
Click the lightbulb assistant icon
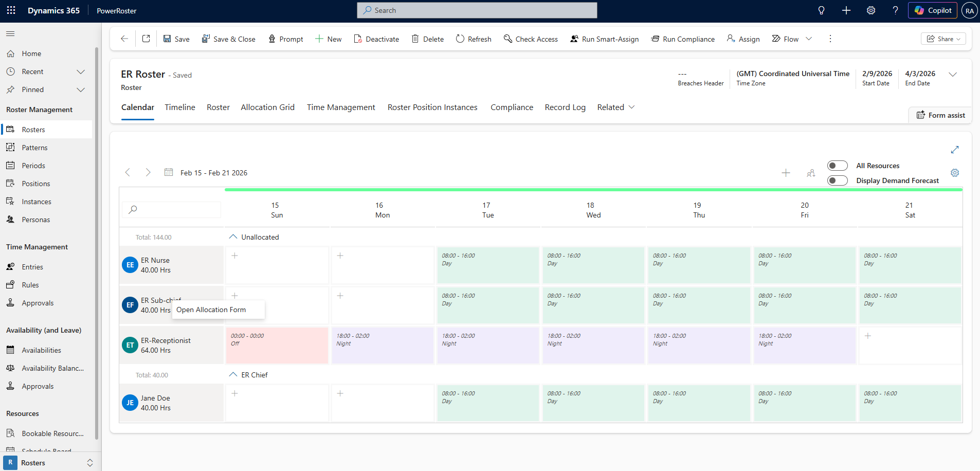pyautogui.click(x=821, y=10)
